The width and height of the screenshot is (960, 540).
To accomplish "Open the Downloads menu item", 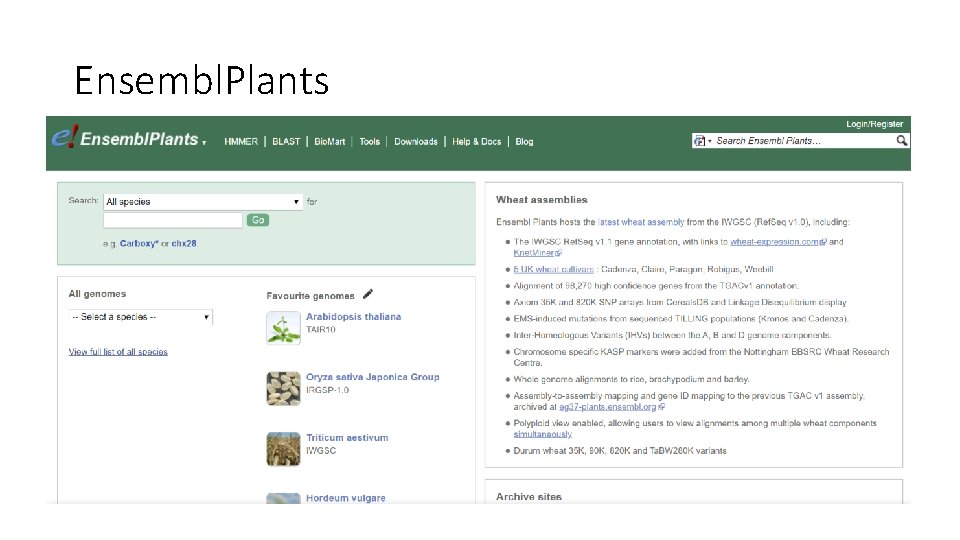I will click(x=416, y=141).
